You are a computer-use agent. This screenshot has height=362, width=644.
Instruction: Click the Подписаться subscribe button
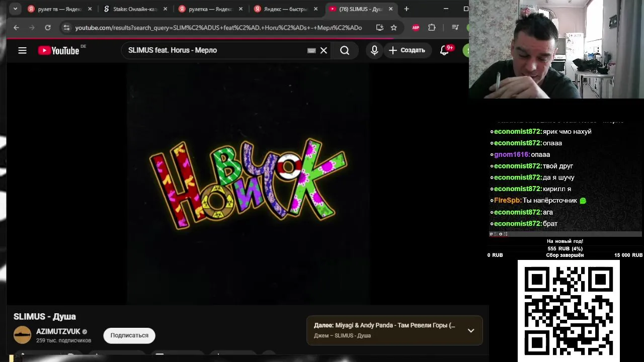coord(129,335)
